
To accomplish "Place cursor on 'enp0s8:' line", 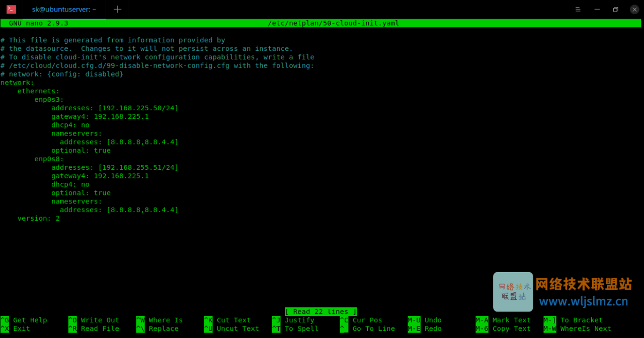I will coord(49,159).
